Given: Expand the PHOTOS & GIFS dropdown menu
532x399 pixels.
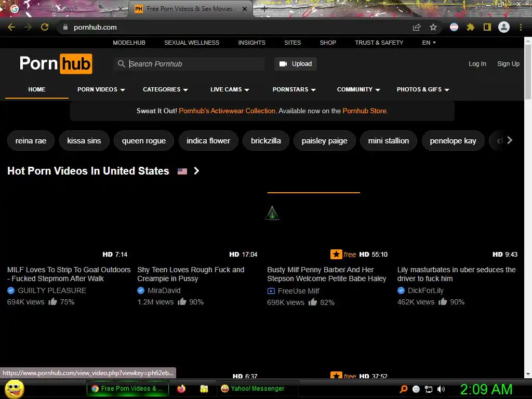Looking at the screenshot, I should (423, 89).
